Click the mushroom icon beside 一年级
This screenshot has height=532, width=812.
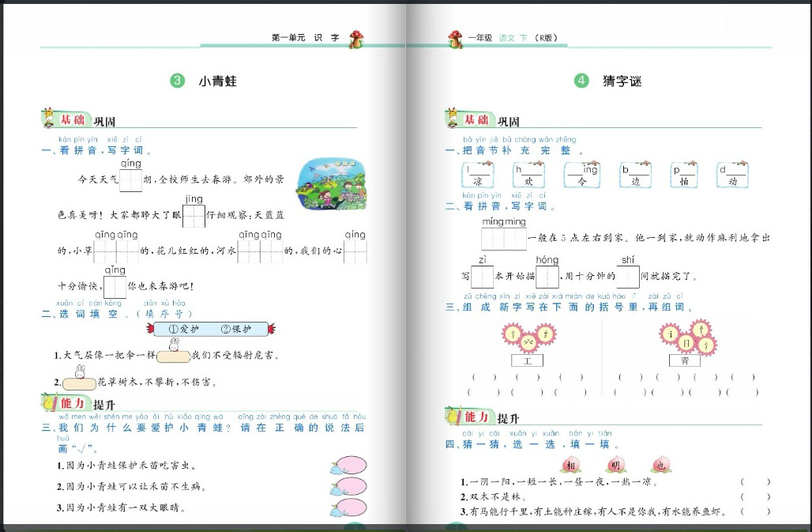coord(455,39)
